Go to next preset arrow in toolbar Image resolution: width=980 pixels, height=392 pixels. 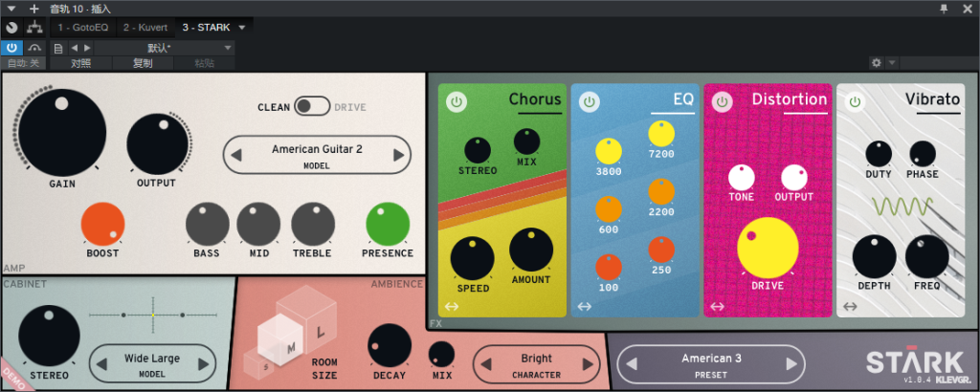[x=87, y=48]
